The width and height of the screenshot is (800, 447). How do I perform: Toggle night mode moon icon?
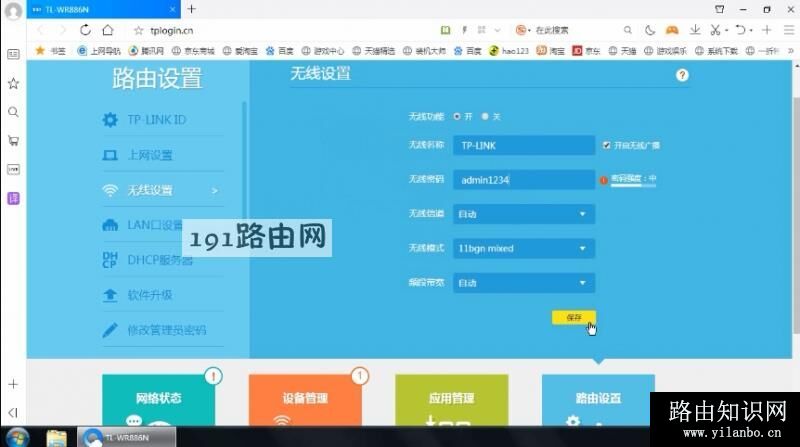649,30
